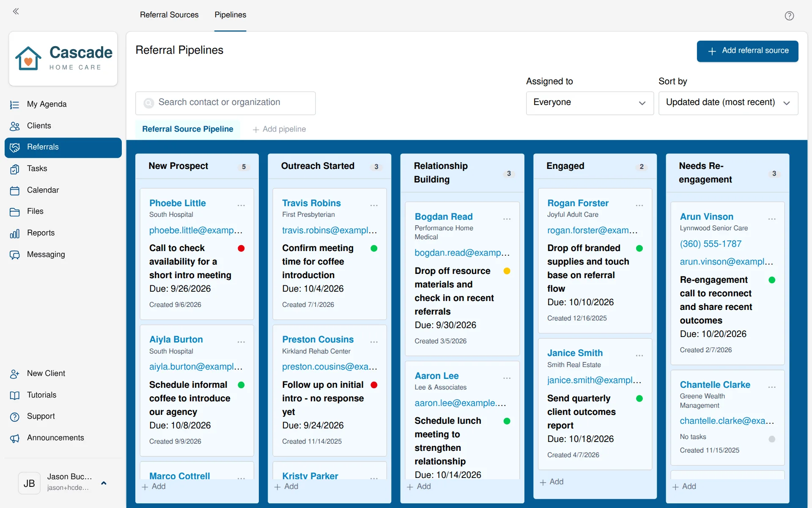Select Referrals in sidebar navigation
This screenshot has height=508, width=812.
point(63,147)
